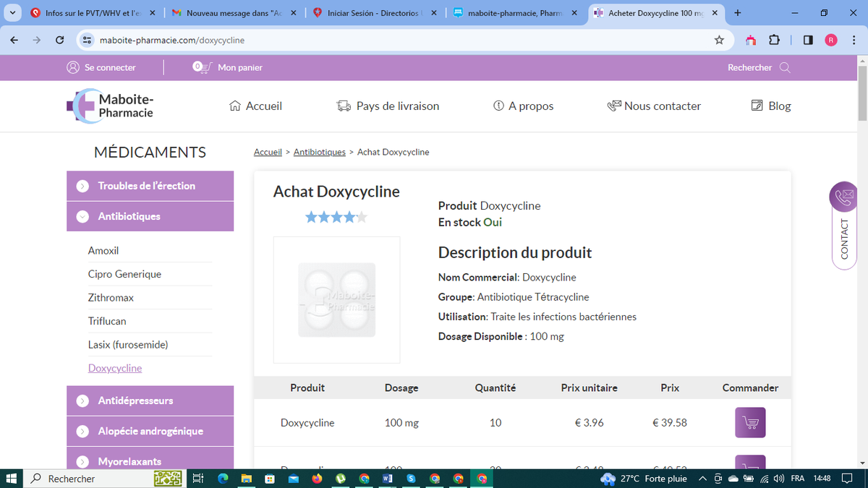
Task: Go to Accueil in the navigation menu
Action: tap(255, 106)
